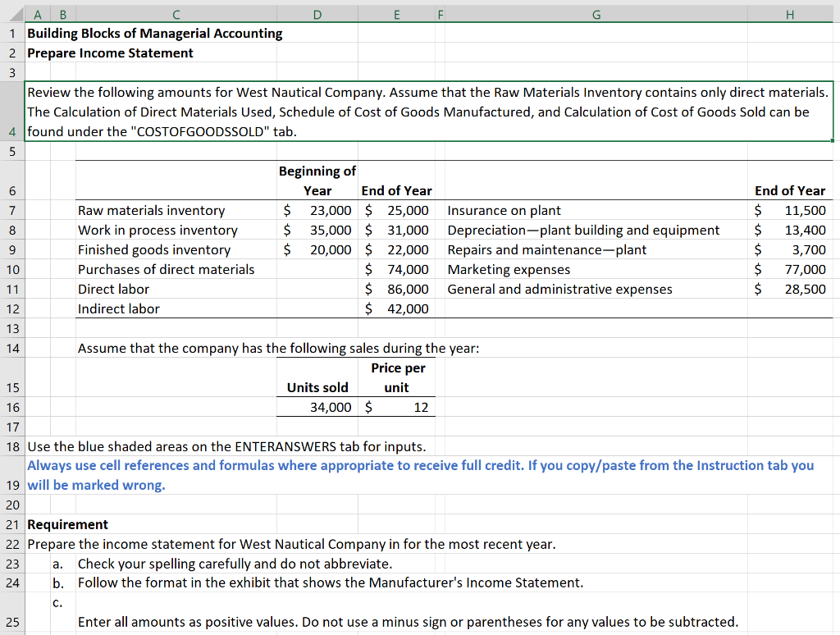The width and height of the screenshot is (840, 635).
Task: Select the column D header
Action: [x=317, y=14]
